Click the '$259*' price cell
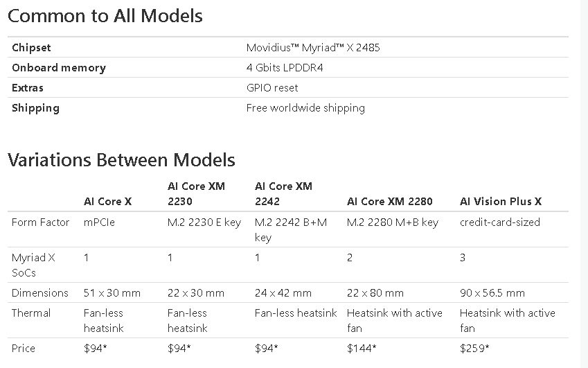 [x=474, y=349]
